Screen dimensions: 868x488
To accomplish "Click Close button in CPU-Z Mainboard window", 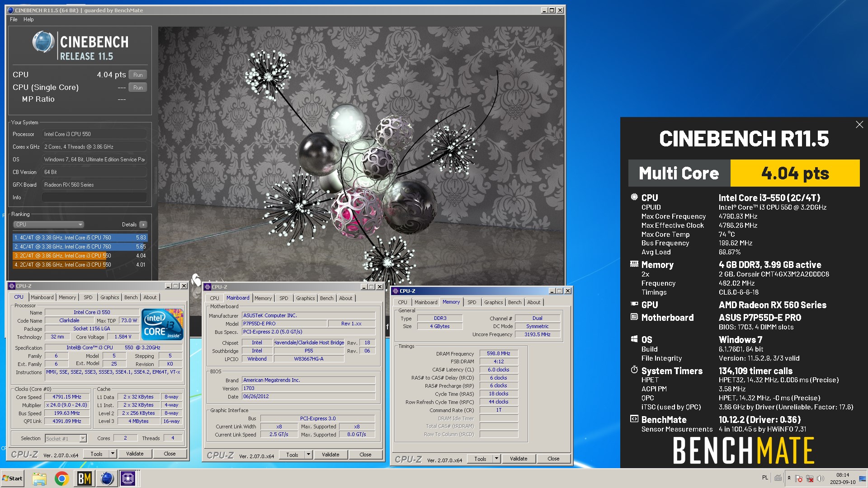I will (365, 455).
